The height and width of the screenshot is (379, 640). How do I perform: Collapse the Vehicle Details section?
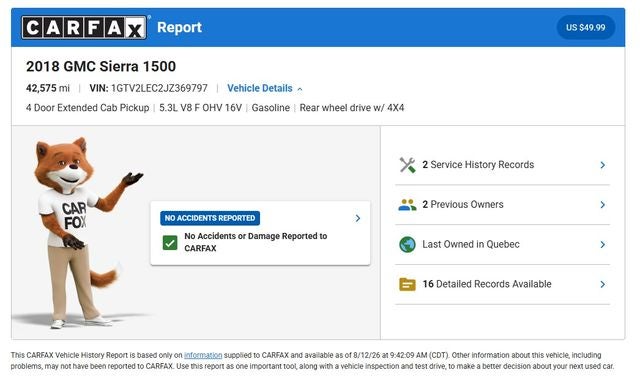[264, 88]
